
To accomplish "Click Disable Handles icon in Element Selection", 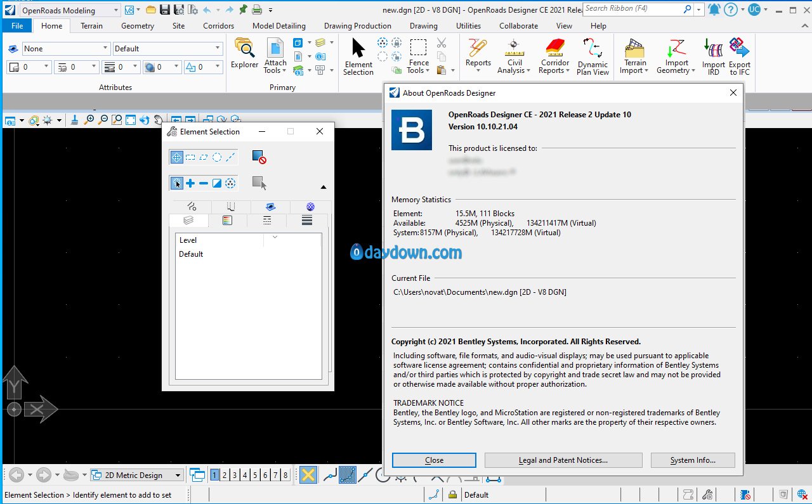I will coord(259,157).
